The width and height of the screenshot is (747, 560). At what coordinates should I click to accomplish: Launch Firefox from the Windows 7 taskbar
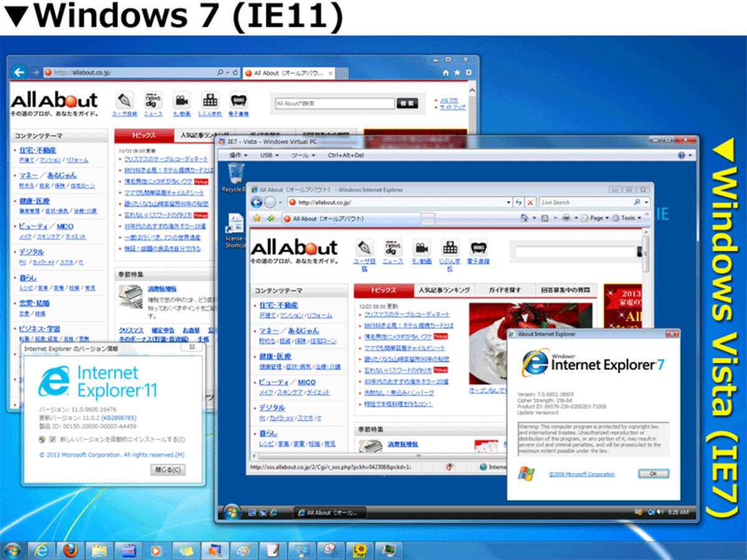[x=70, y=551]
